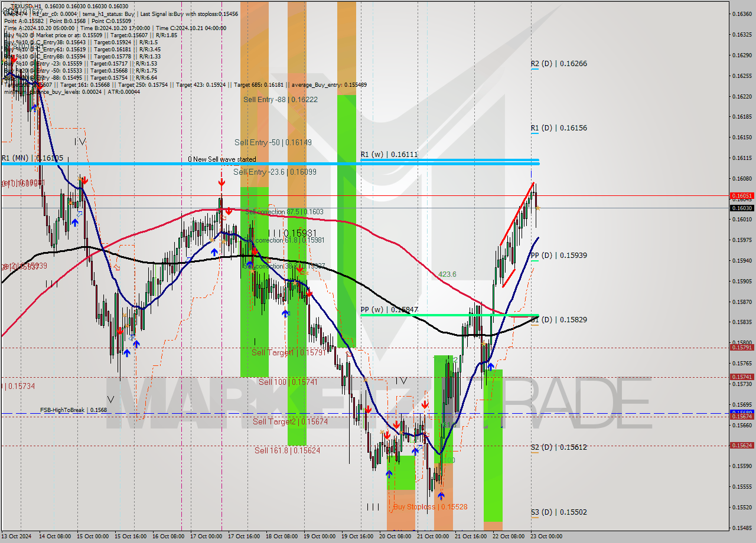Click the R1 (D) | 0.16156 label

[558, 128]
